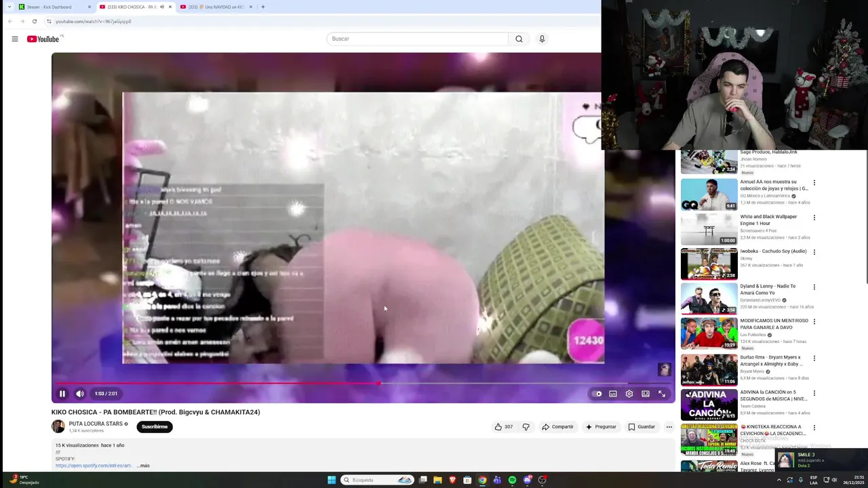Viewport: 868px width, 488px height.
Task: Open the Spotify link in description
Action: (x=94, y=466)
